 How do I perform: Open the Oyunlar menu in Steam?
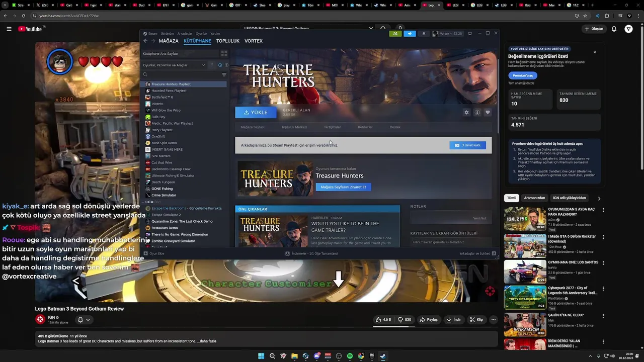201,34
